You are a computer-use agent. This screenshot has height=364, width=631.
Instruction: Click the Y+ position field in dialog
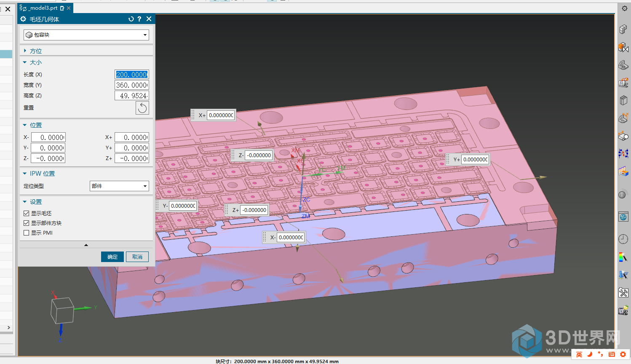(132, 148)
